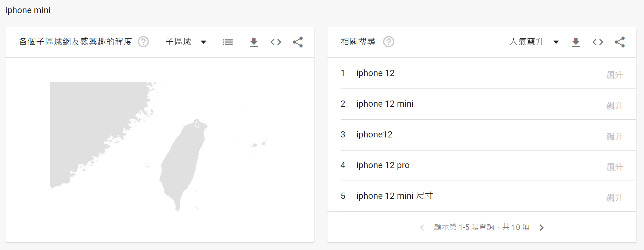Screen dimensions: 644x250
Task: Share the related queries panel
Action: click(x=620, y=42)
